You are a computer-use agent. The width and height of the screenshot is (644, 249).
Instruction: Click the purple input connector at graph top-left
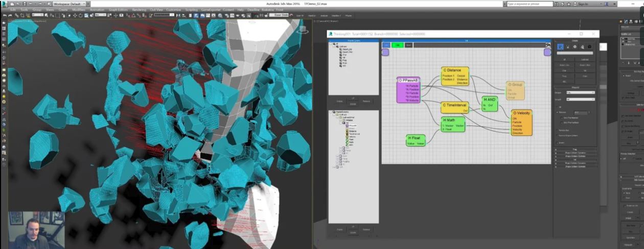click(x=385, y=52)
